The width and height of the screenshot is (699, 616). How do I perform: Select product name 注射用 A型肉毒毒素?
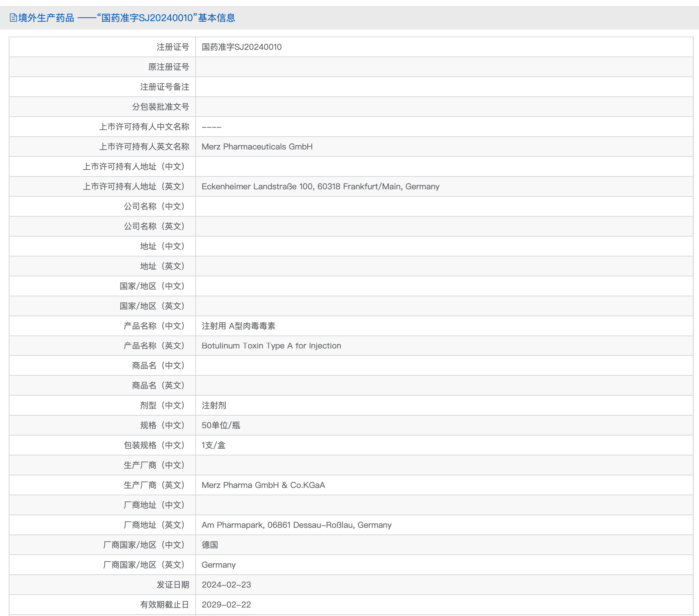click(x=238, y=326)
